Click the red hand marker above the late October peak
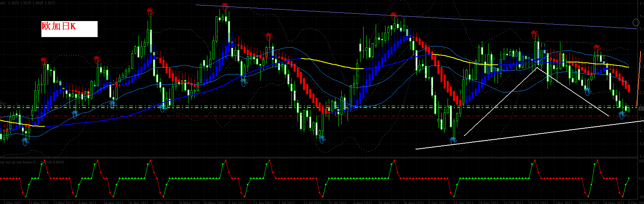Image resolution: width=644 pixels, height=204 pixels. (535, 35)
